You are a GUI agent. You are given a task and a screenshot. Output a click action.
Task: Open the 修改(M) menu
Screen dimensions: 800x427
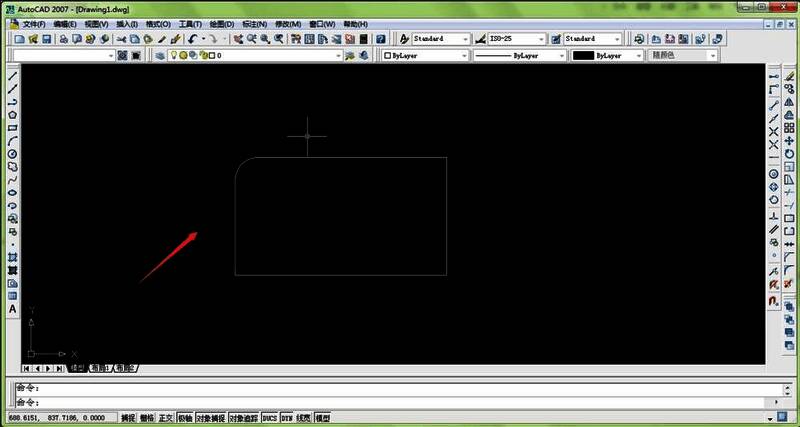click(286, 23)
